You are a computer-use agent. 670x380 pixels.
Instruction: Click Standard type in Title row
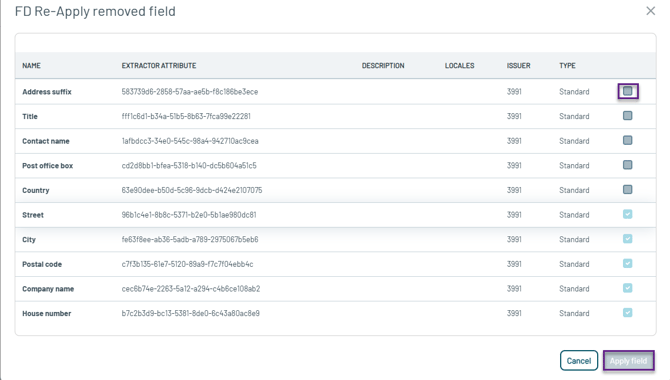pos(574,116)
